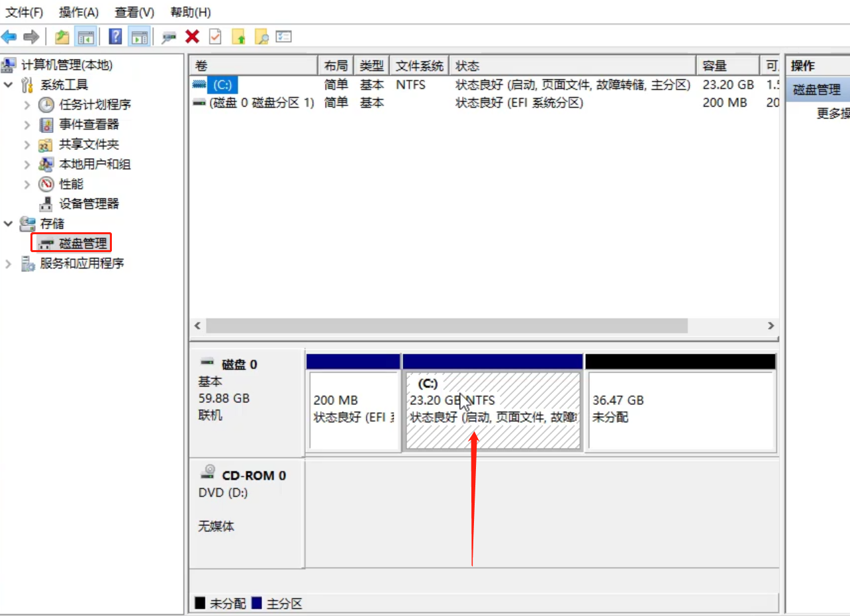Click the Computer Management root icon
This screenshot has height=616, width=850.
[9, 65]
